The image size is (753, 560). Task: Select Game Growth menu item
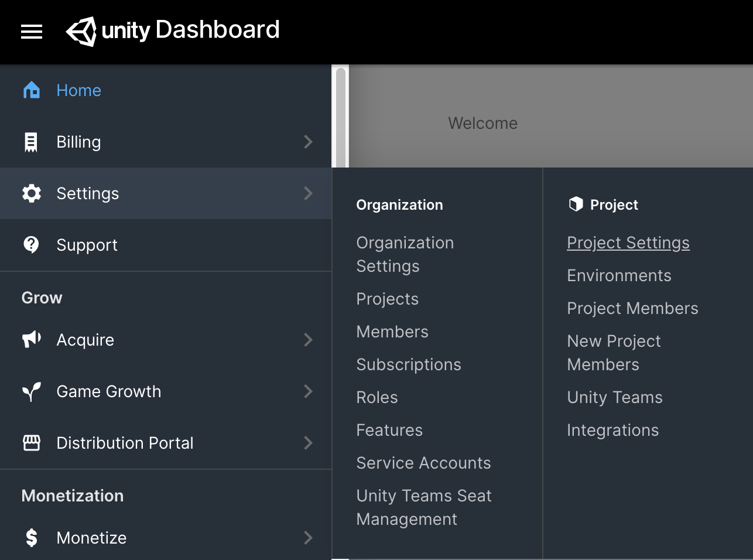[166, 391]
